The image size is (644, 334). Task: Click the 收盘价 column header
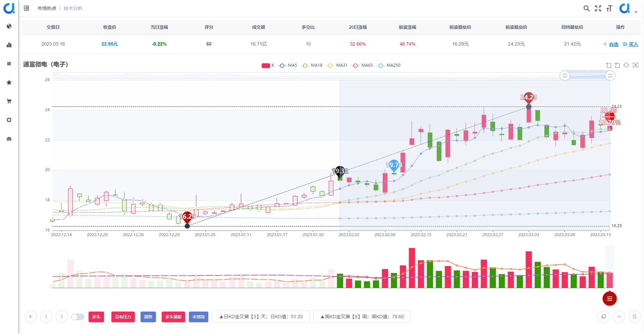110,27
